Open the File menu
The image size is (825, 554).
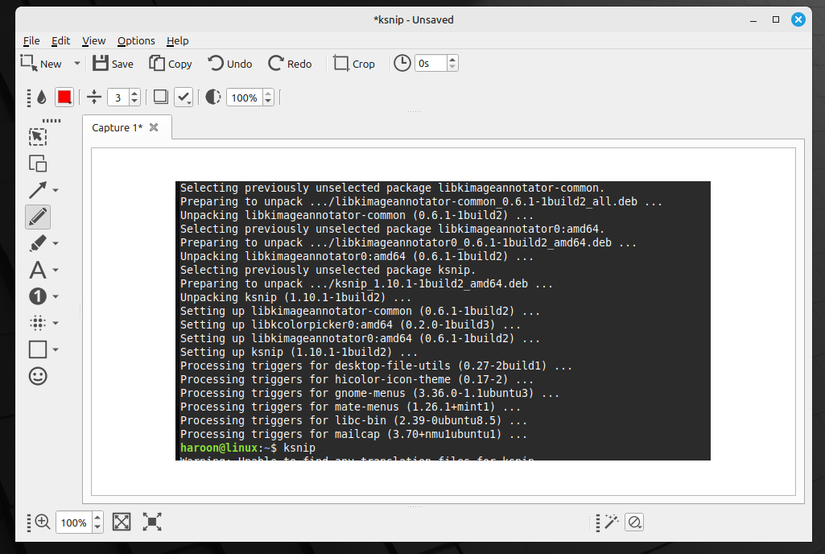31,41
